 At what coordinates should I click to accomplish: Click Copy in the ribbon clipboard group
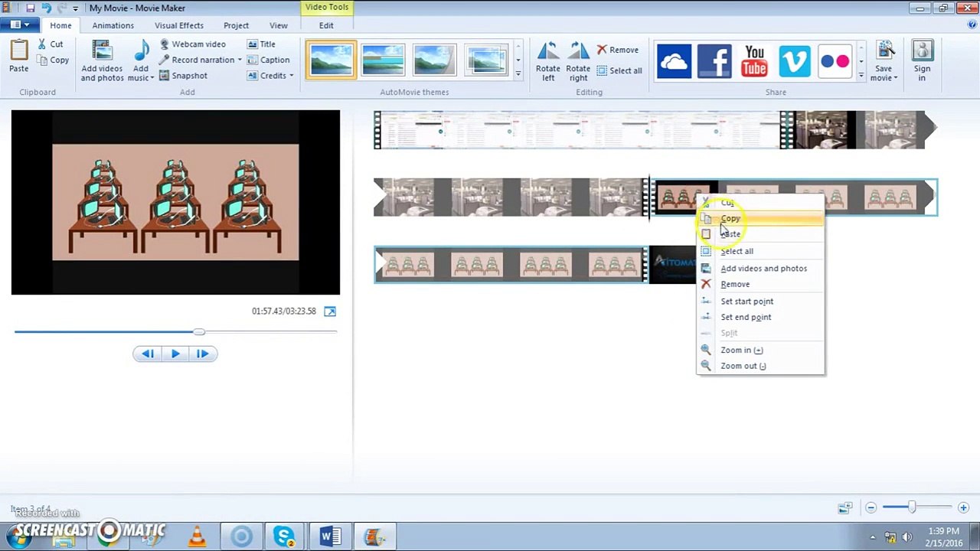pyautogui.click(x=53, y=60)
